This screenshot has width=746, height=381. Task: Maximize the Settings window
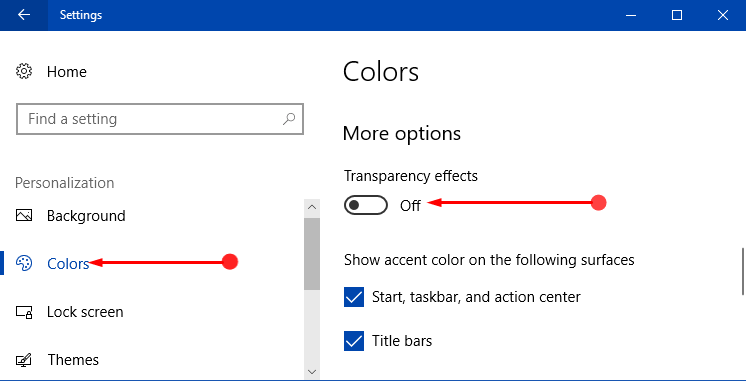coord(677,15)
